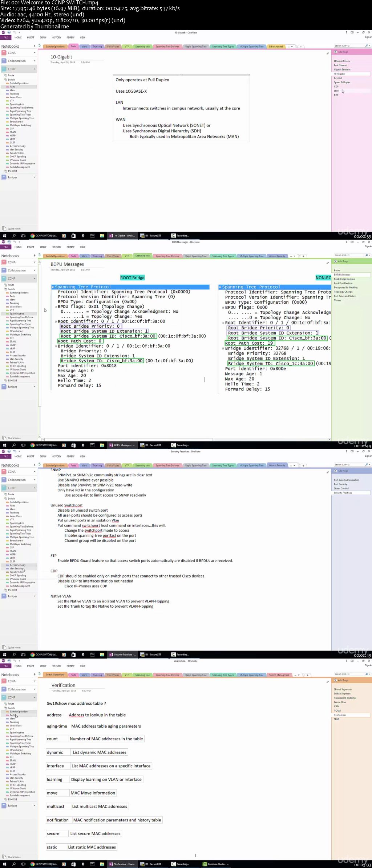The height and width of the screenshot is (868, 372).
Task: Open the Camtasia Studio taskbar button
Action: [x=216, y=864]
